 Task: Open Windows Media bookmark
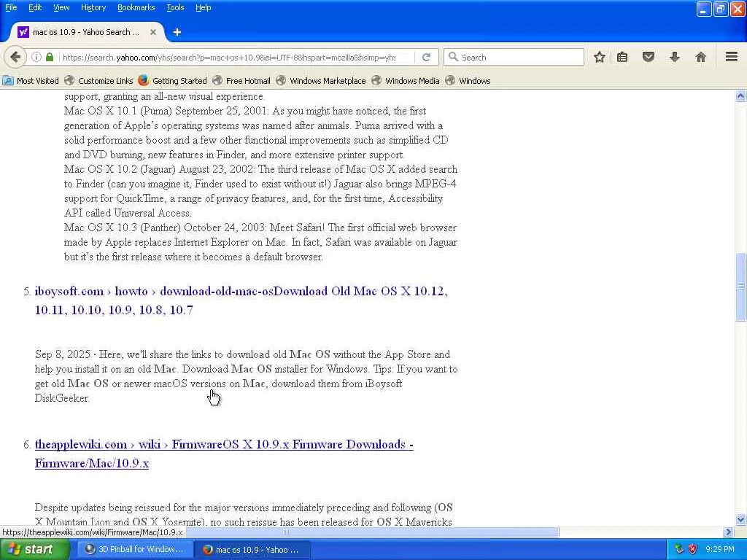point(406,80)
